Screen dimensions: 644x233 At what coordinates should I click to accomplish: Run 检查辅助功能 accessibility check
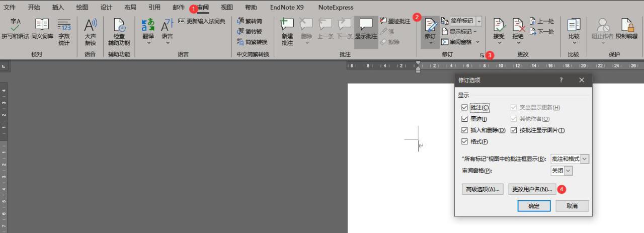pos(119,31)
